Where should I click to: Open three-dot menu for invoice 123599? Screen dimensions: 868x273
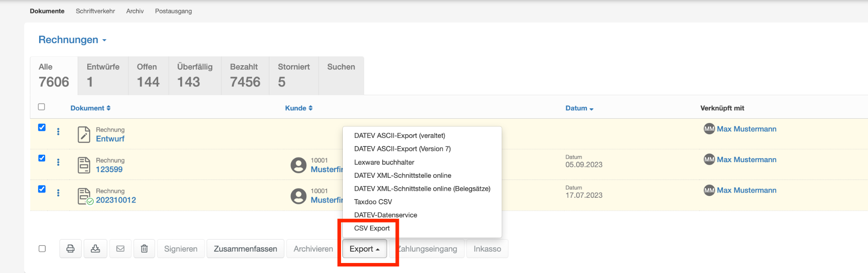coord(58,162)
